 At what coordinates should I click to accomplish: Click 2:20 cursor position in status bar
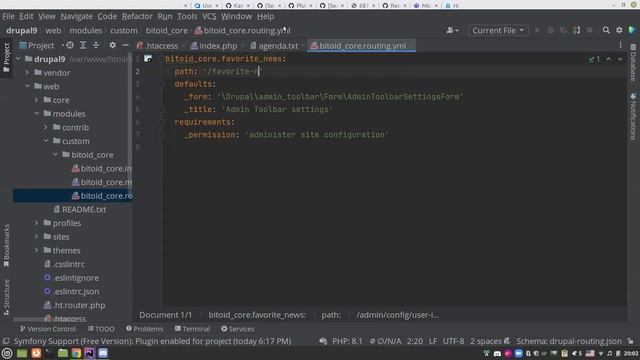point(415,341)
